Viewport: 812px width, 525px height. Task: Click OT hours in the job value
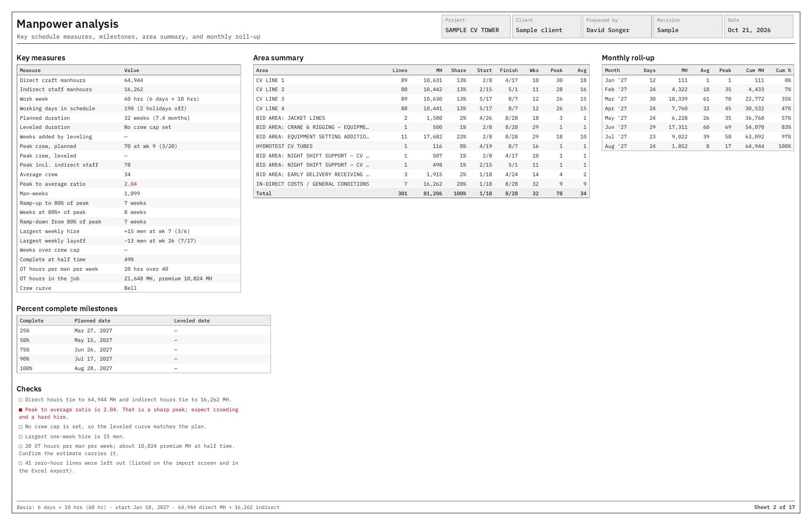[x=168, y=279]
